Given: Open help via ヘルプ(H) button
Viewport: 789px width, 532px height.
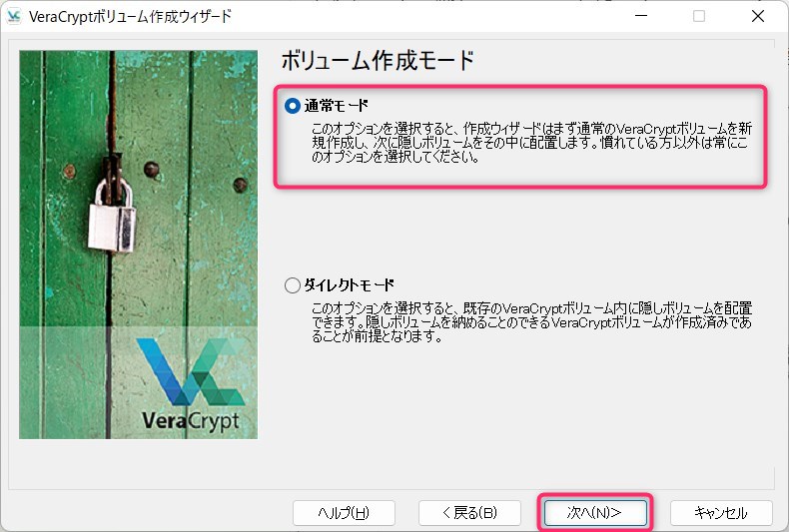Looking at the screenshot, I should click(344, 512).
